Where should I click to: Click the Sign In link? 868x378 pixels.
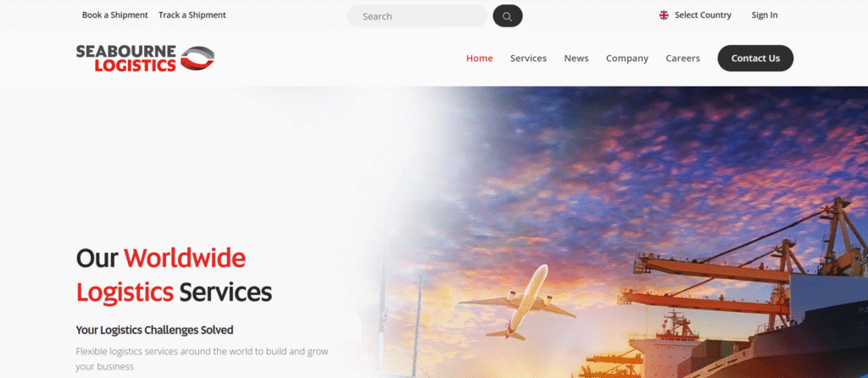(765, 15)
